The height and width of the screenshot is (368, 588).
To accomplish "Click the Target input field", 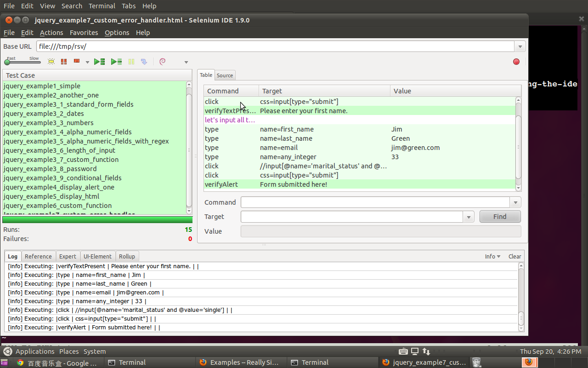I will (x=352, y=217).
